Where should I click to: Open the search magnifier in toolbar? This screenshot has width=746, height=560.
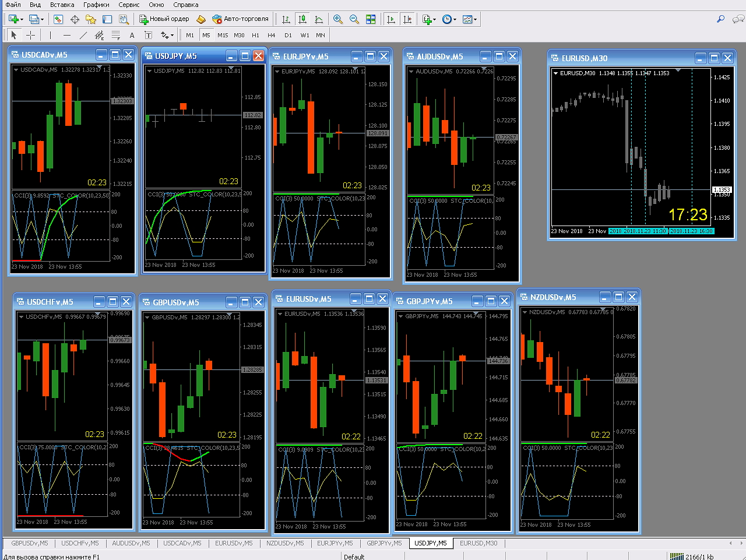click(721, 19)
